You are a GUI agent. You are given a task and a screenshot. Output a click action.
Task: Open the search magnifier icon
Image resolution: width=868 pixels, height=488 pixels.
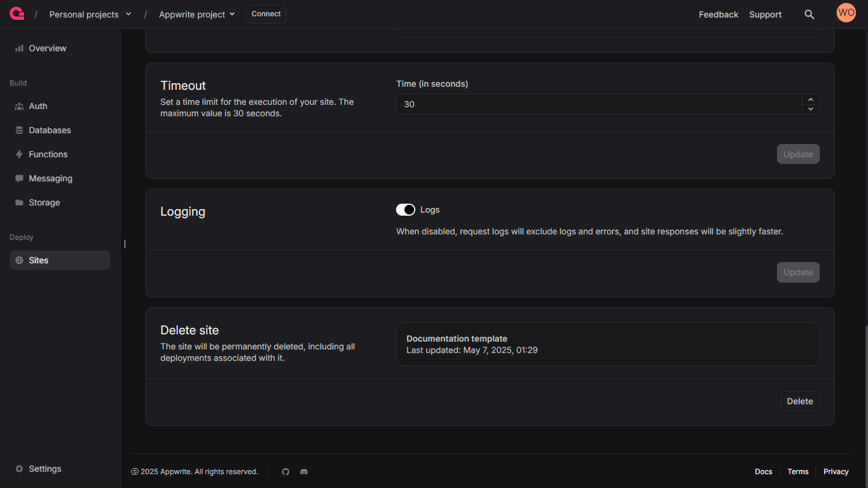tap(810, 14)
